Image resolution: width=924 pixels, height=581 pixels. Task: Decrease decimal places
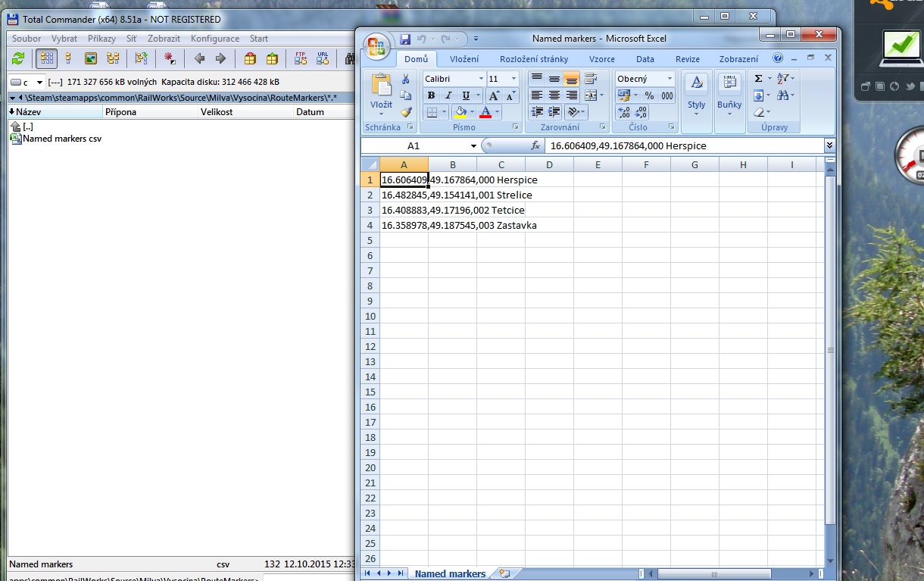point(641,112)
